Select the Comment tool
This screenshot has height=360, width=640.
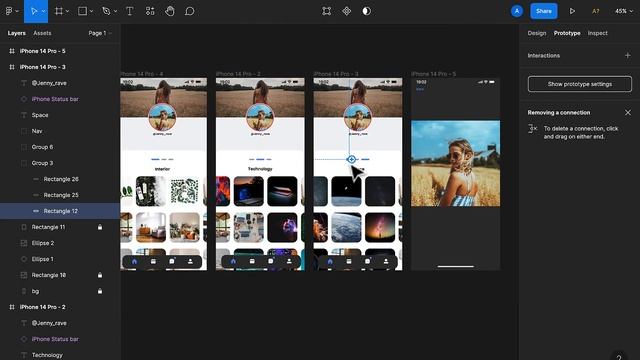pyautogui.click(x=189, y=11)
